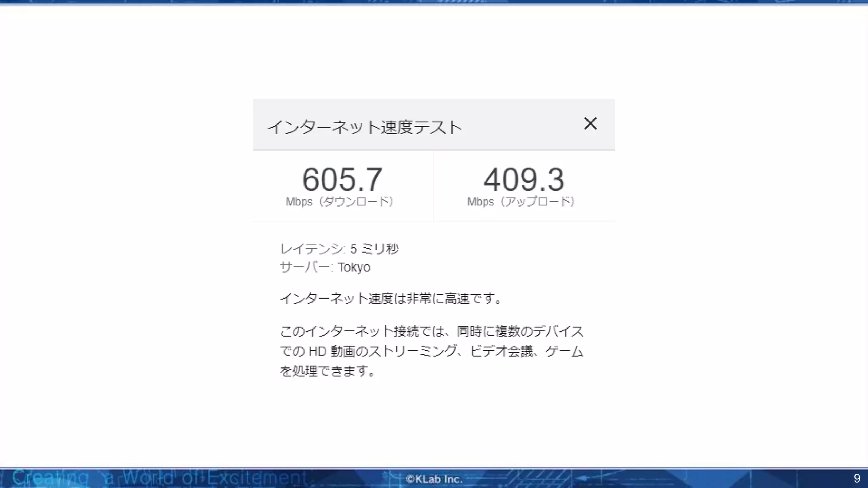Click the Creating a World of Excitement slogan
This screenshot has height=488, width=868.
click(x=161, y=479)
